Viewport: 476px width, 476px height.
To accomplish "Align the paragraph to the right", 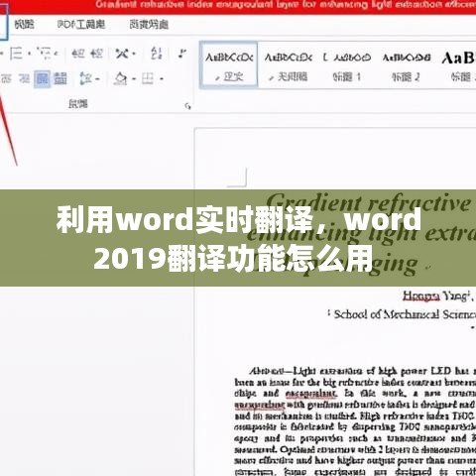I will (x=24, y=78).
